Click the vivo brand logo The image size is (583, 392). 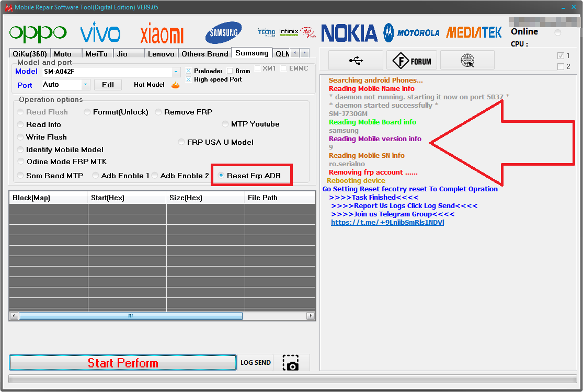tap(100, 32)
